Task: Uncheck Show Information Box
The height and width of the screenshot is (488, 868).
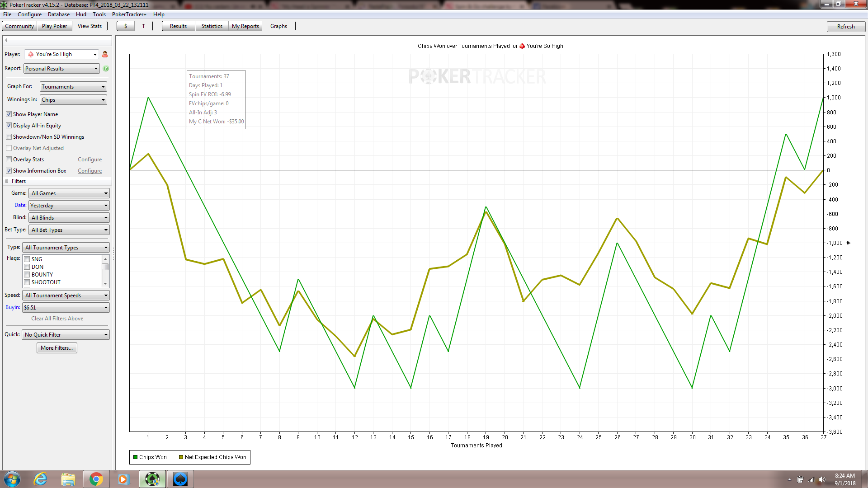Action: point(9,171)
